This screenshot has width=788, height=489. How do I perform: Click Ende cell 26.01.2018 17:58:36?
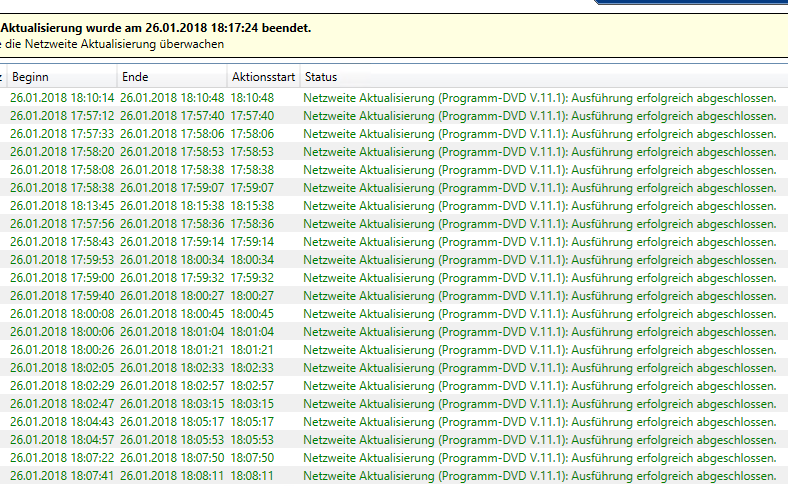click(172, 224)
